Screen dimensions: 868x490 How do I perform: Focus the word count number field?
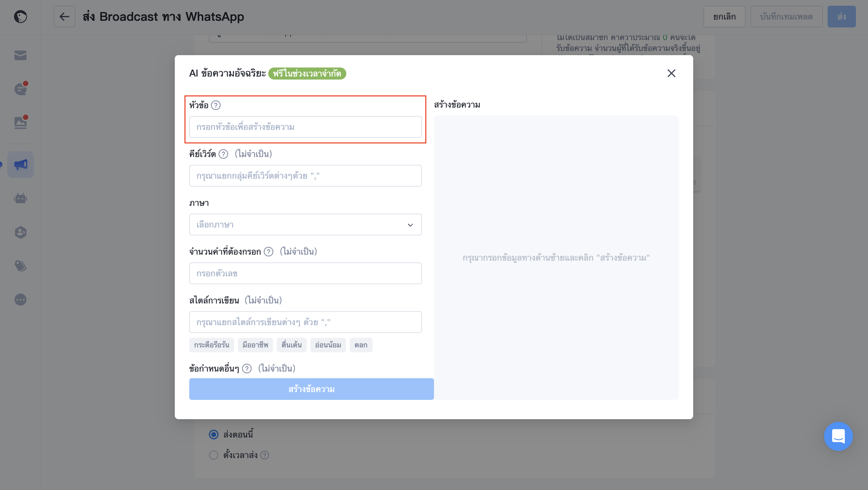pos(305,274)
